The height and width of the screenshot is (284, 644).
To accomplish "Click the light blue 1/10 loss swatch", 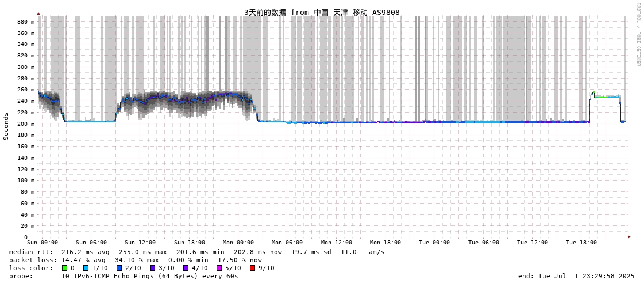I will pos(86,268).
